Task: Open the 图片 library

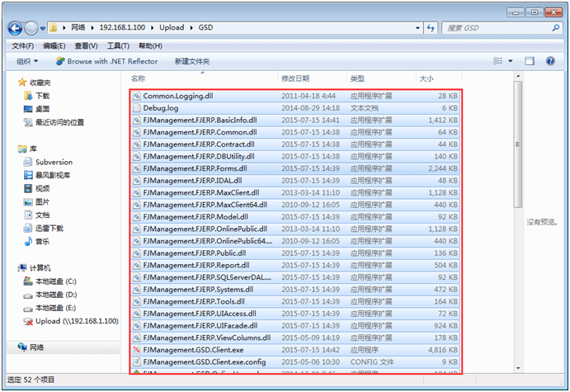Action: (x=36, y=202)
